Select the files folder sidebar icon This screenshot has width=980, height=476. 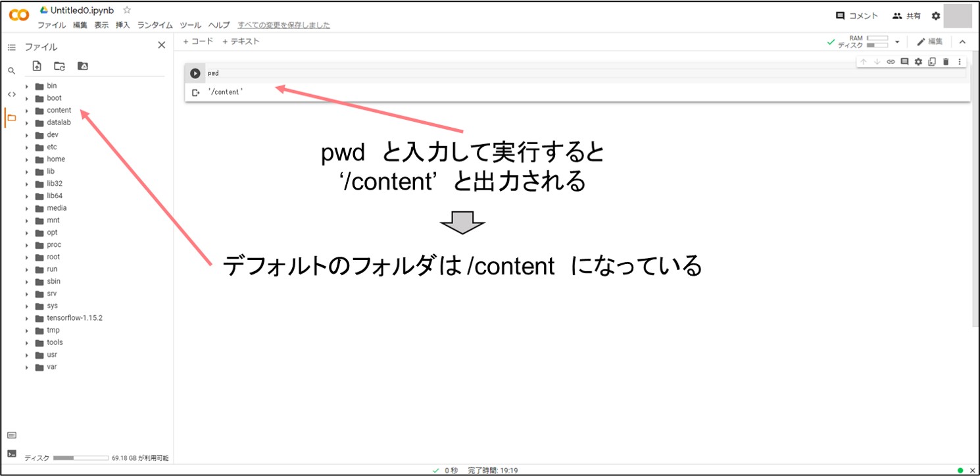(x=11, y=118)
